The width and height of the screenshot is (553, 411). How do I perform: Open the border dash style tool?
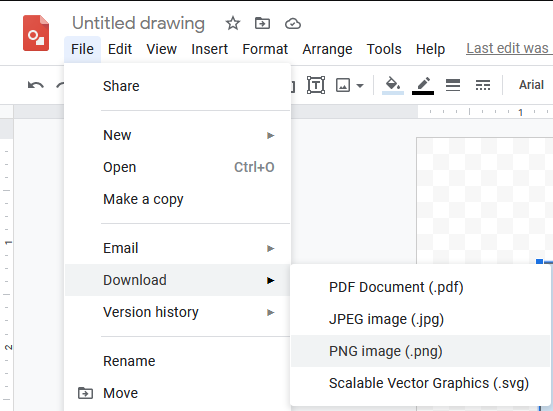click(x=483, y=85)
